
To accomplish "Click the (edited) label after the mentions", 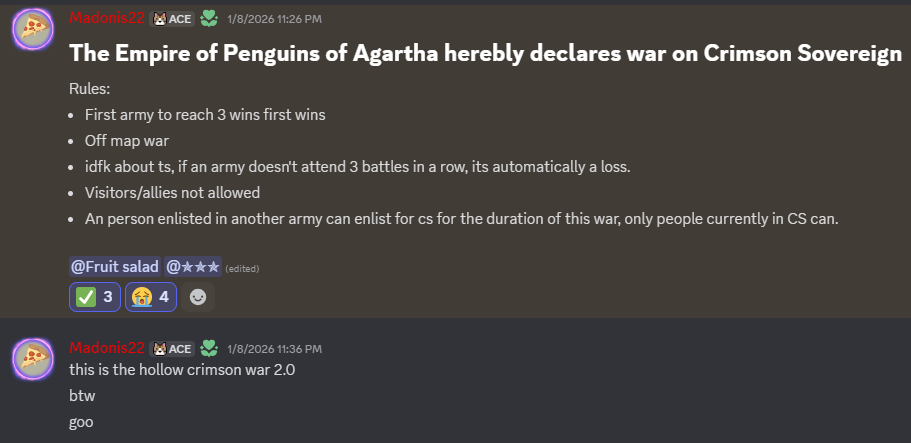I will 242,268.
